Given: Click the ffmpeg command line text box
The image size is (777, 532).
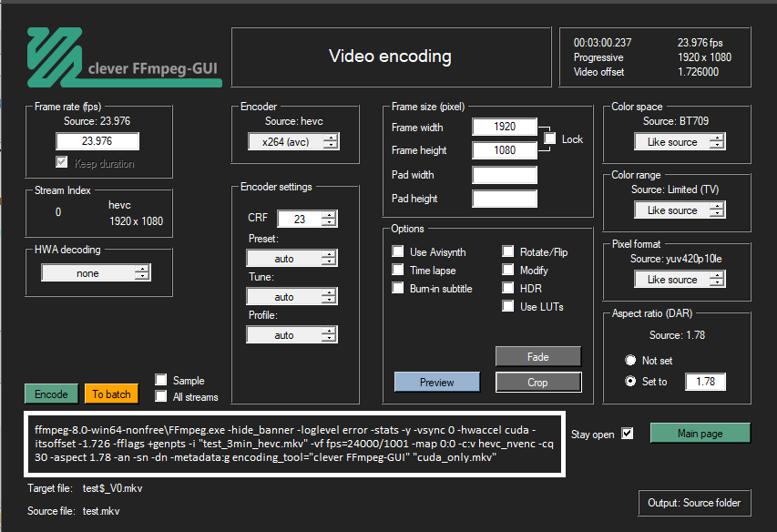Looking at the screenshot, I should click(294, 444).
